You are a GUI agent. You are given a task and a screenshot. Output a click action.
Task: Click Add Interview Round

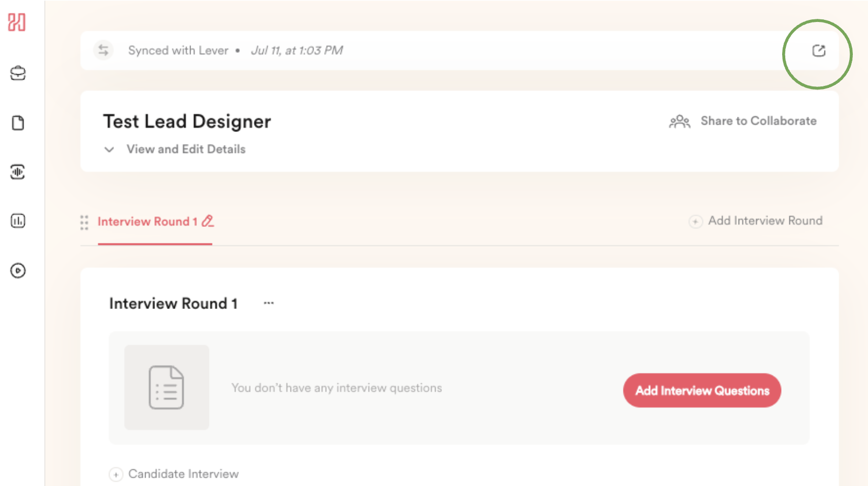coord(756,220)
